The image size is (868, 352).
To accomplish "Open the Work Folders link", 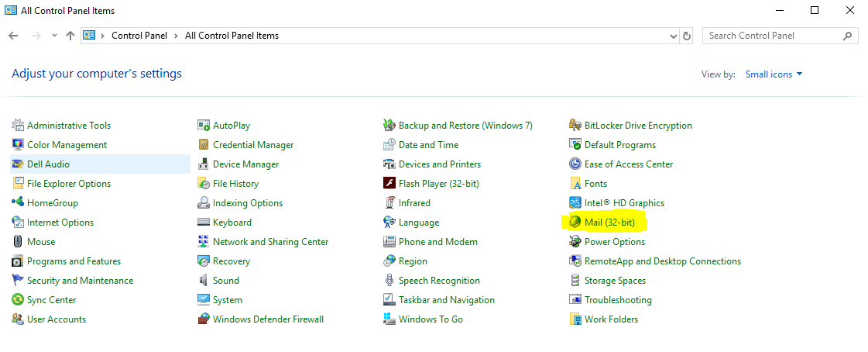I will (611, 319).
